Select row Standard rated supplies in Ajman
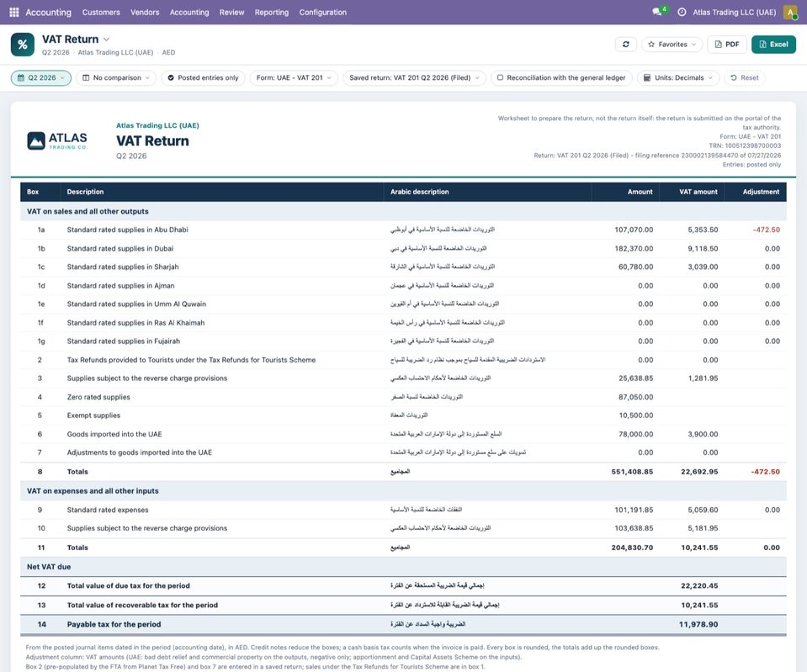 click(403, 286)
